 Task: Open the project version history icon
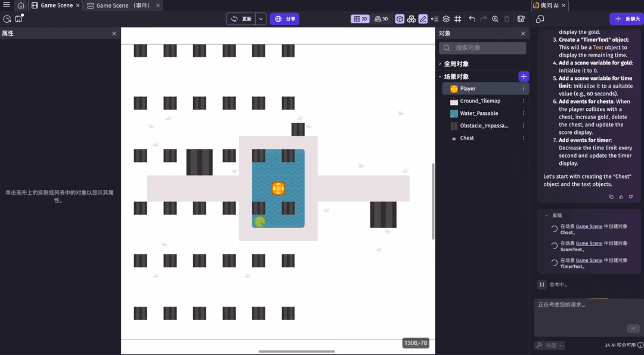pyautogui.click(x=7, y=19)
